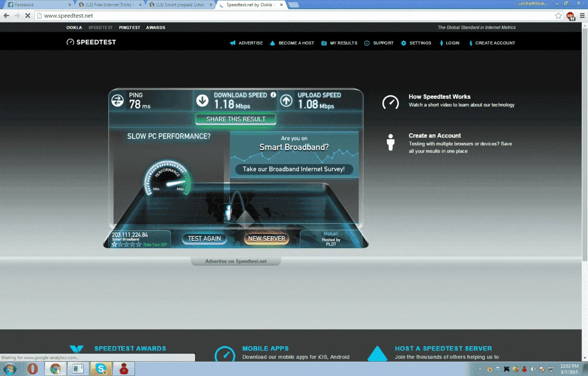Open a new browser tab
This screenshot has width=588, height=376.
[x=294, y=5]
